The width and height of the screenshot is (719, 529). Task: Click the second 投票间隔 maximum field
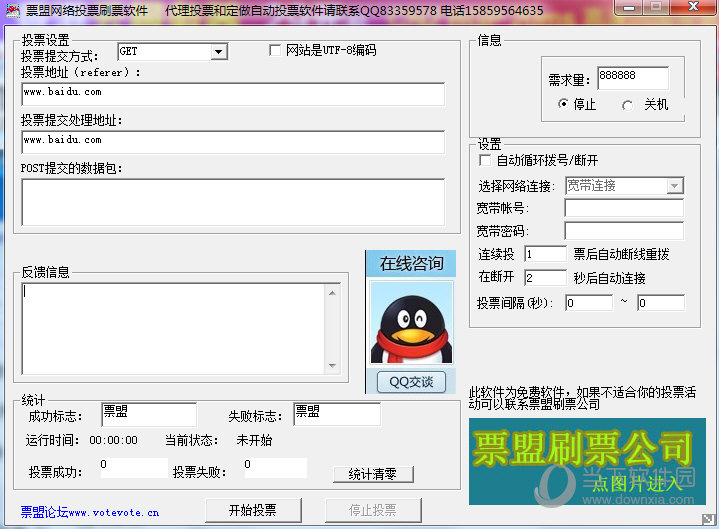[661, 303]
